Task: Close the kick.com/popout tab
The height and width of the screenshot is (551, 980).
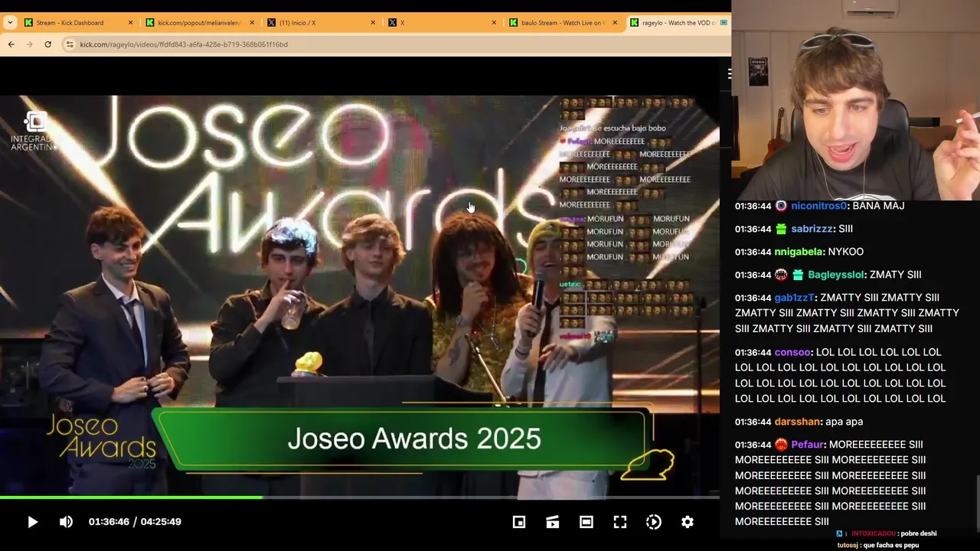Action: click(252, 23)
